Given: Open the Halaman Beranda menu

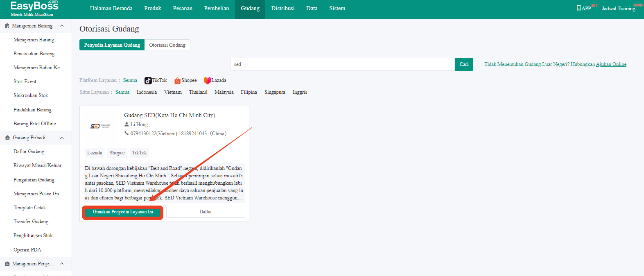Looking at the screenshot, I should [x=111, y=9].
